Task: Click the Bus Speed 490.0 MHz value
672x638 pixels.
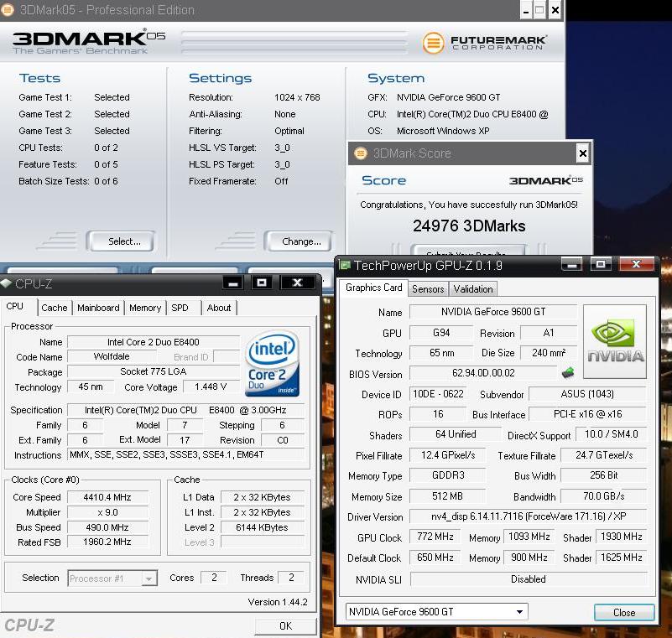Action: 107,527
